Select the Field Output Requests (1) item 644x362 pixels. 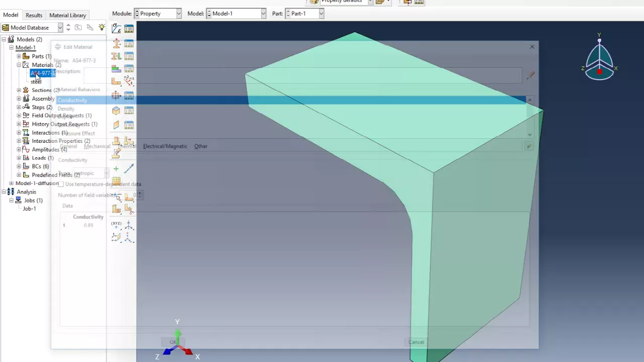click(x=61, y=116)
